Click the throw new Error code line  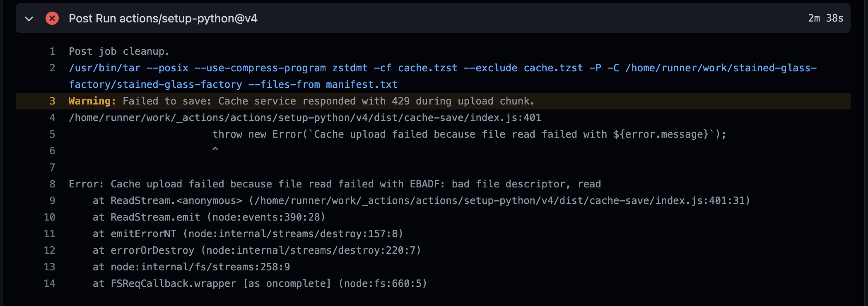point(469,134)
